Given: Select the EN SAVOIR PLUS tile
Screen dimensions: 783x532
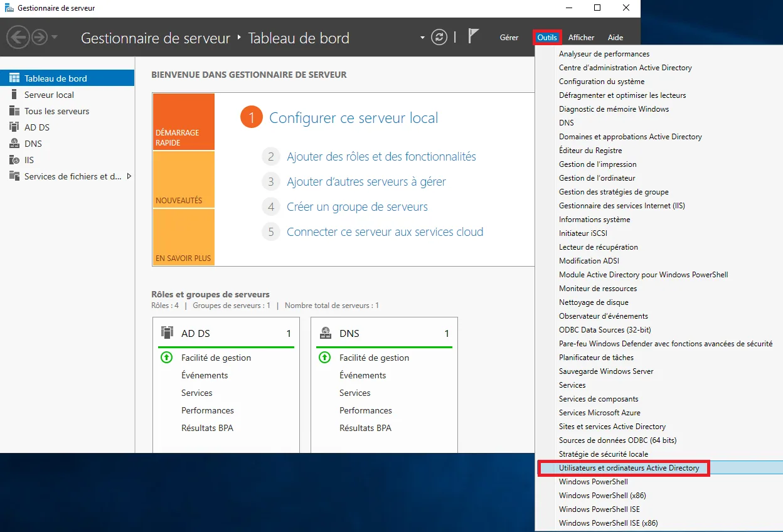Looking at the screenshot, I should tap(183, 237).
